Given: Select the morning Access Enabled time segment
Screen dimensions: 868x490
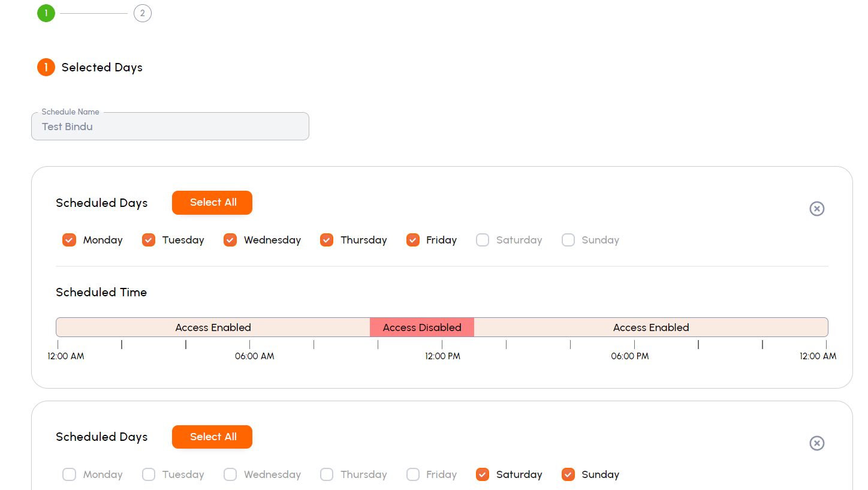Looking at the screenshot, I should [x=213, y=327].
